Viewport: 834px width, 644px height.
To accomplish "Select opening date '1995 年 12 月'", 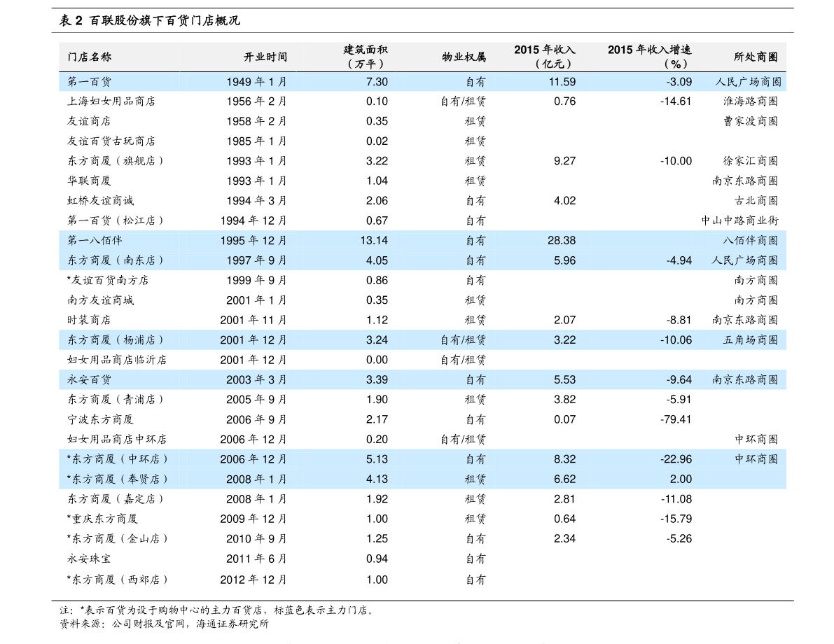I will click(253, 240).
